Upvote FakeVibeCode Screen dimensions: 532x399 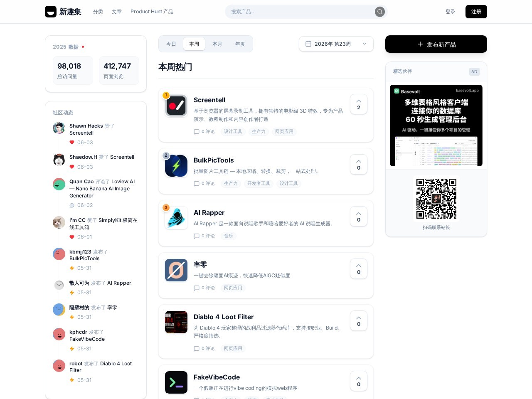tap(359, 381)
